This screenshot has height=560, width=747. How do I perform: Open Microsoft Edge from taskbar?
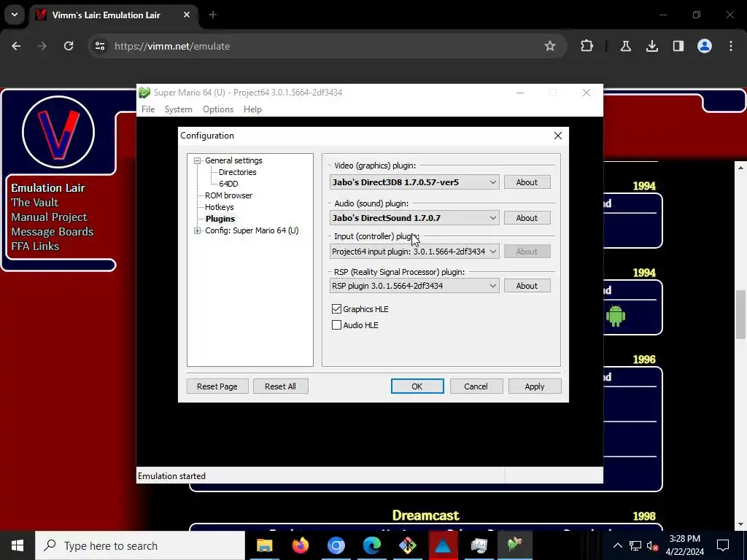(371, 545)
